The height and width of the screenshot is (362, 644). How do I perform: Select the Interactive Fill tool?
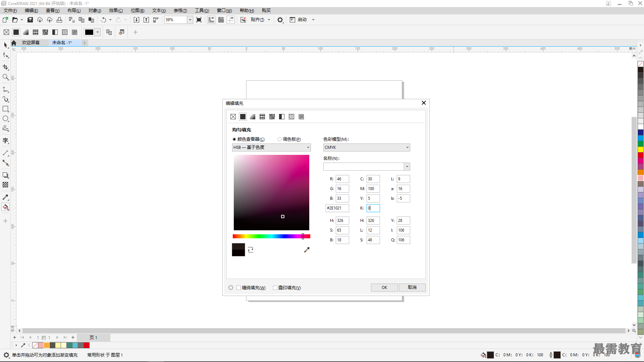[5, 207]
